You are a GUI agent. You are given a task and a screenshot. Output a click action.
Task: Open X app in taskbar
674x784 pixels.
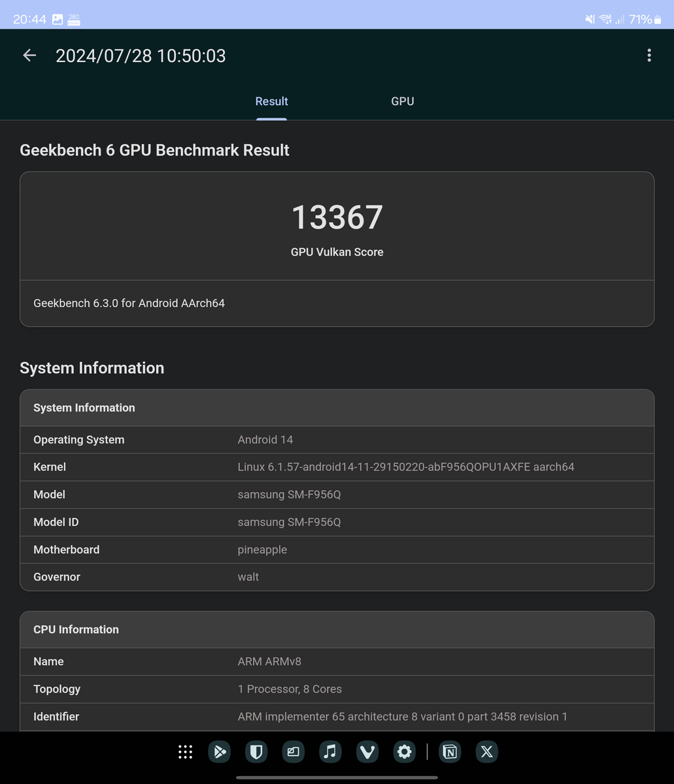[x=487, y=752]
